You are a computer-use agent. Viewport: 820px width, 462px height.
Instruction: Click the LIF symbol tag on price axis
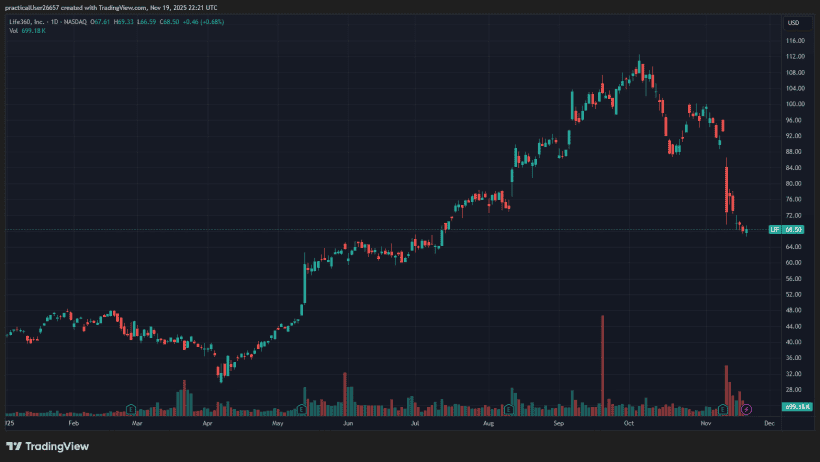[773, 230]
